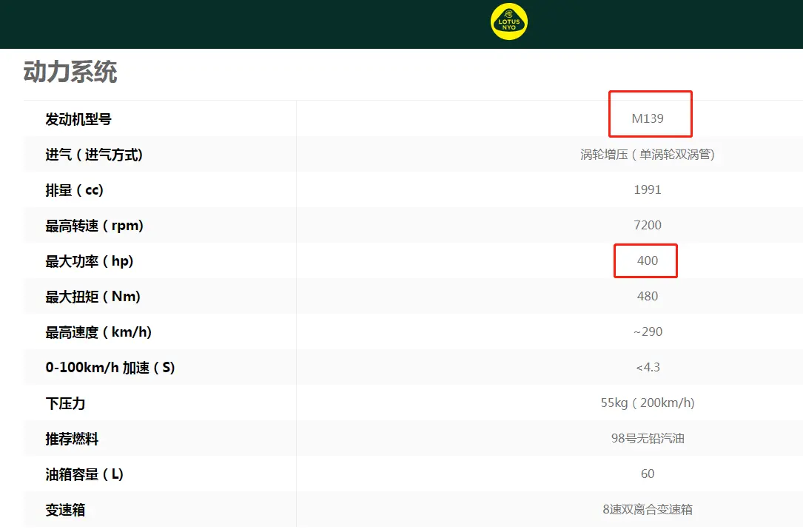The image size is (803, 532).
Task: Click the 8速双离合变速箱 gearbox value
Action: point(648,510)
